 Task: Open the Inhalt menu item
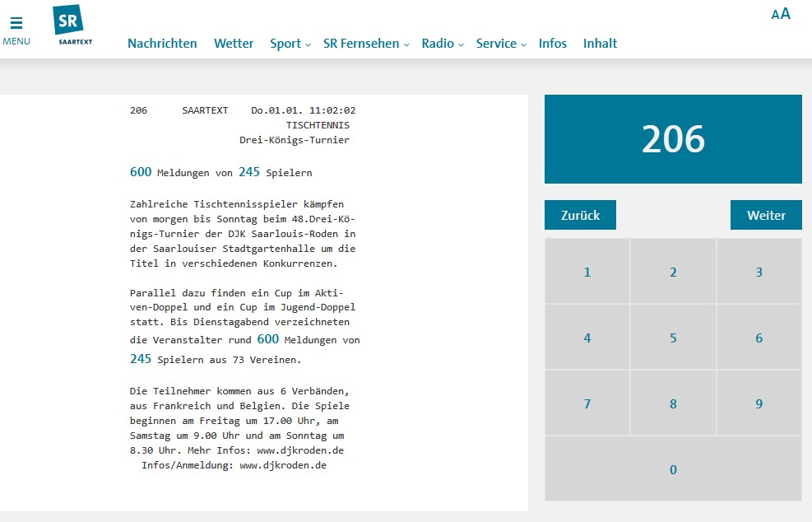(x=600, y=44)
